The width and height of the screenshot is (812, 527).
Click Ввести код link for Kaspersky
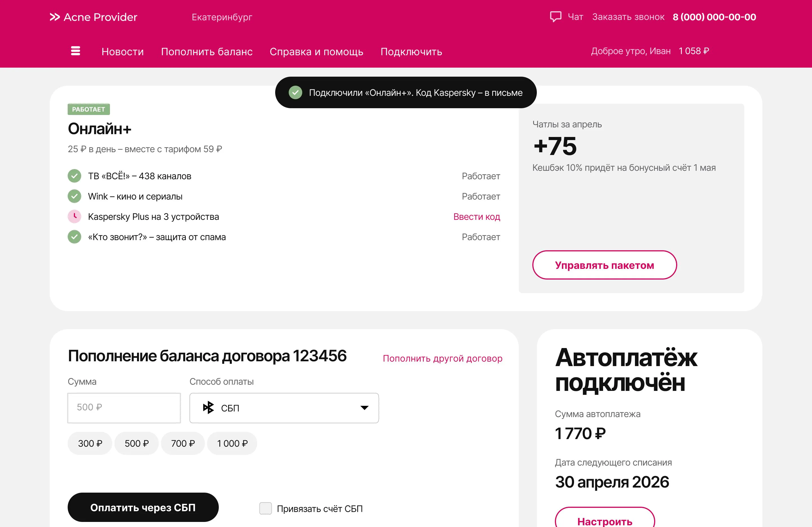[476, 217]
